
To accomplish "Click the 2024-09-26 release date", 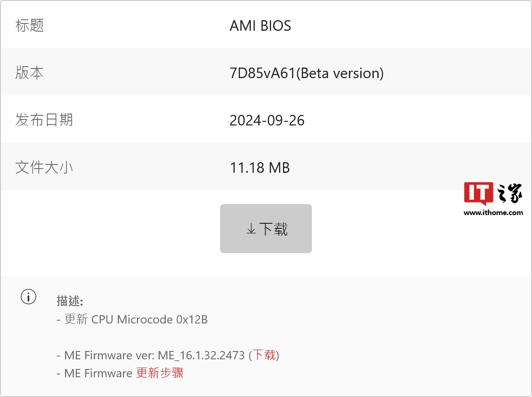I will pyautogui.click(x=267, y=120).
